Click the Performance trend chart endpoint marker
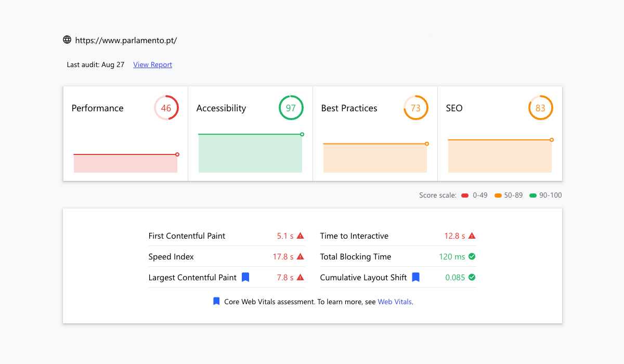 pyautogui.click(x=177, y=154)
